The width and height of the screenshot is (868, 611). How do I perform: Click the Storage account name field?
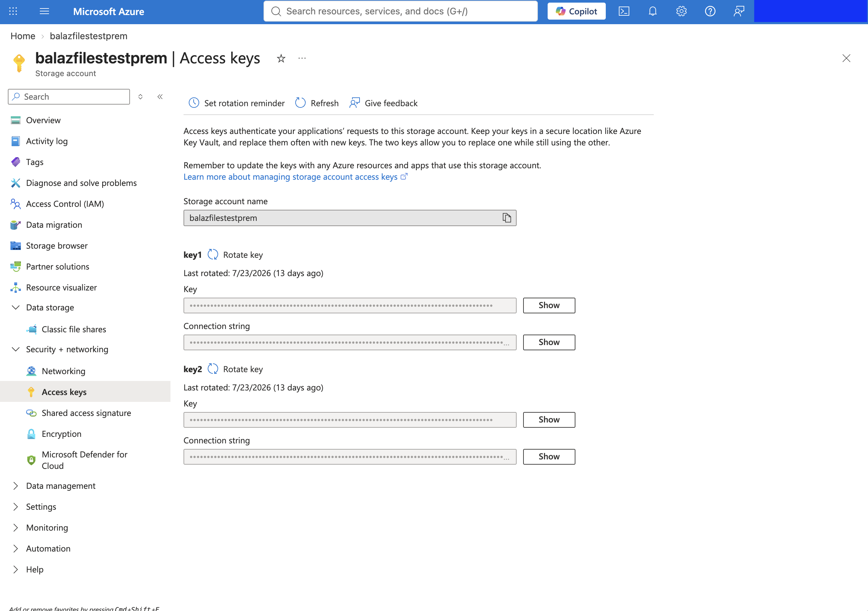point(350,218)
